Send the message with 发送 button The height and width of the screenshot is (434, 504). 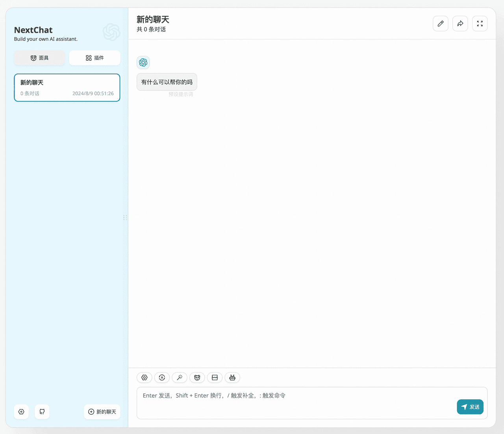(x=470, y=407)
